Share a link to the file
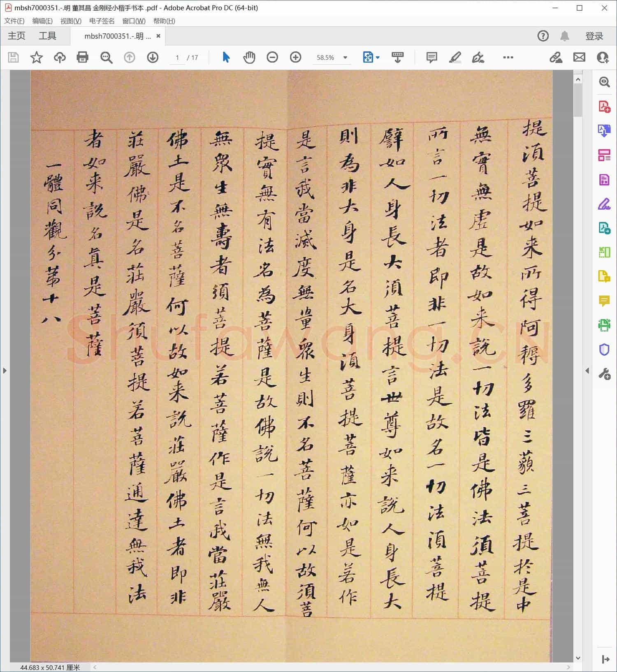The image size is (617, 672). pos(556,57)
